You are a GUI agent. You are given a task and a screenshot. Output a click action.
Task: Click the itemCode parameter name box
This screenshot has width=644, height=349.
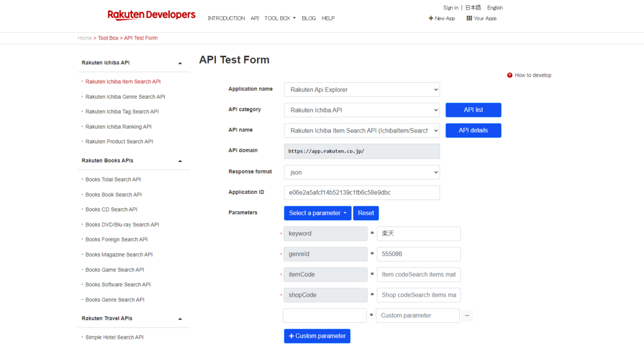point(326,274)
